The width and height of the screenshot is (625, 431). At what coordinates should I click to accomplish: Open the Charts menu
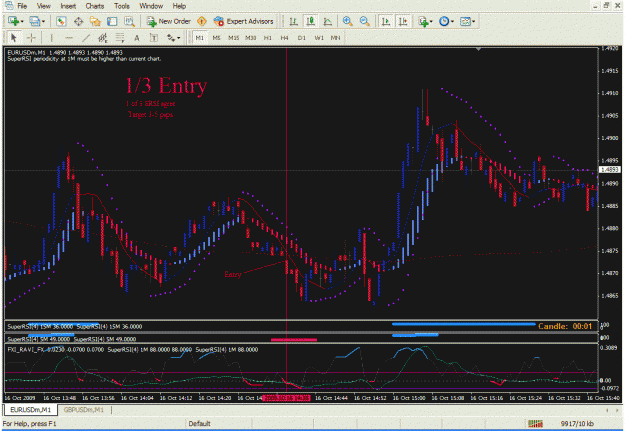coord(95,6)
